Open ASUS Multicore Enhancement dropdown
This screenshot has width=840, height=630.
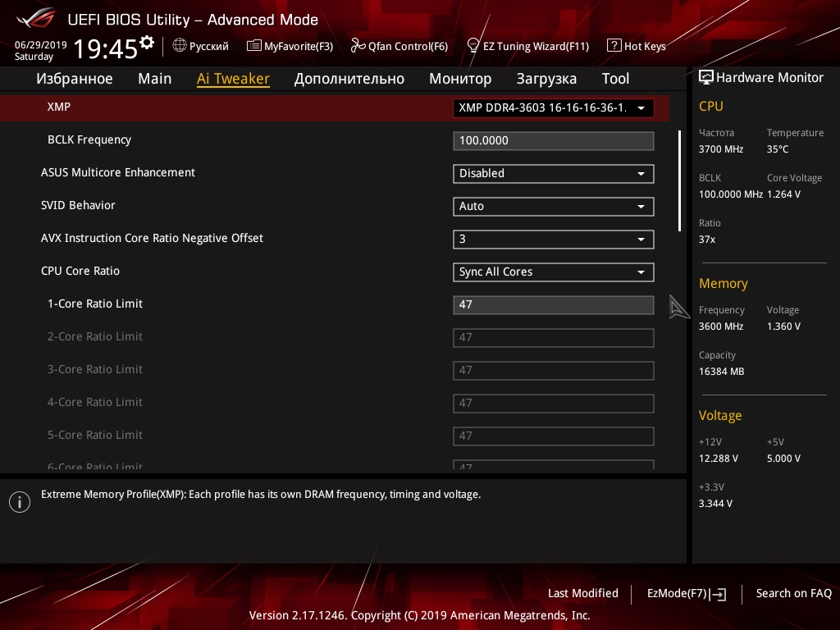point(554,174)
